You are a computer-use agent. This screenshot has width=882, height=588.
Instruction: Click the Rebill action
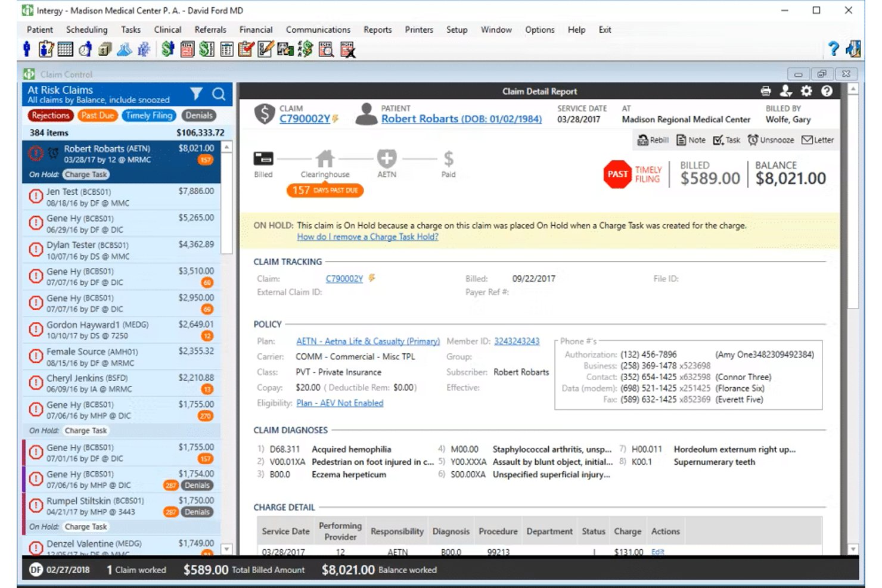coord(653,140)
